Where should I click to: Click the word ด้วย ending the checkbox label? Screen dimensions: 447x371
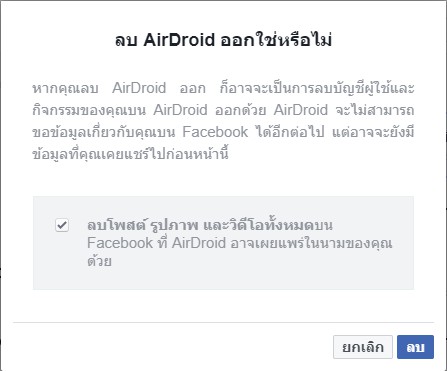point(99,261)
